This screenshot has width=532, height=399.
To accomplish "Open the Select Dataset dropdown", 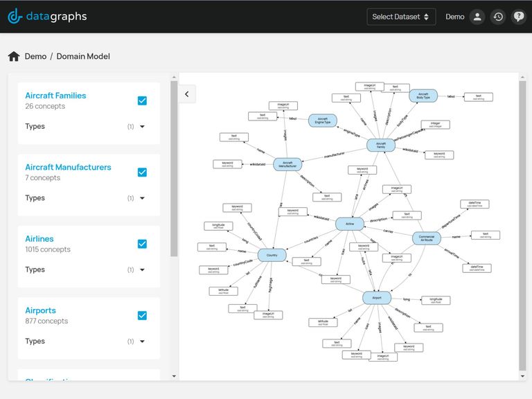I will (401, 17).
